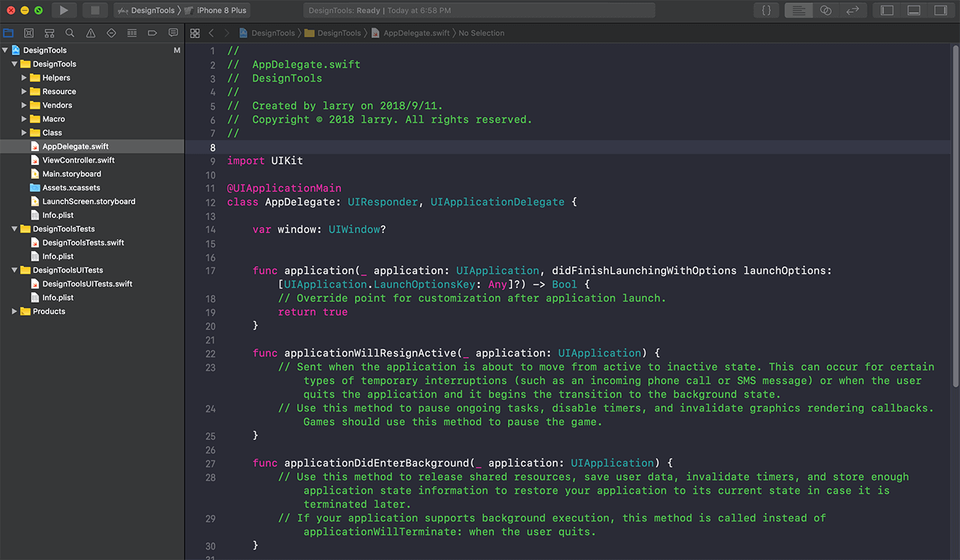Click the related items grid icon

pyautogui.click(x=195, y=33)
